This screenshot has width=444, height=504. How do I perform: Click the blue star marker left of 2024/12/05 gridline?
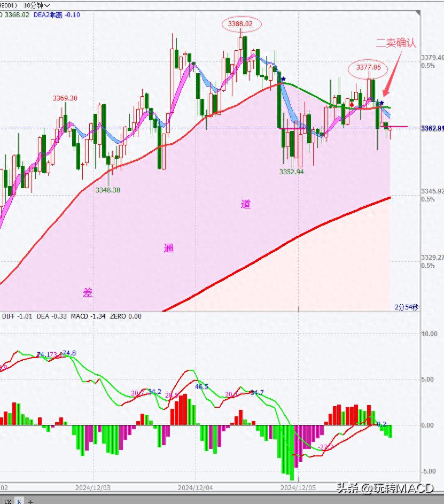click(283, 79)
